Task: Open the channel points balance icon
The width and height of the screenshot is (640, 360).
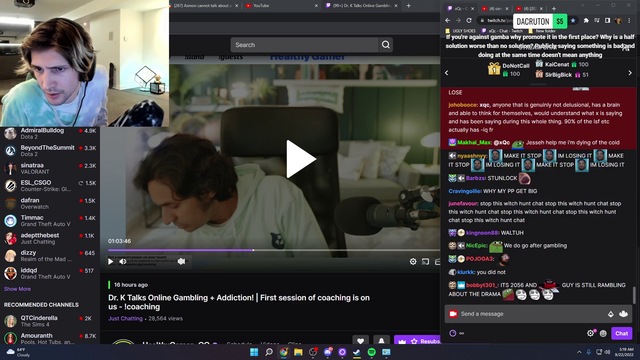Action: pos(456,333)
